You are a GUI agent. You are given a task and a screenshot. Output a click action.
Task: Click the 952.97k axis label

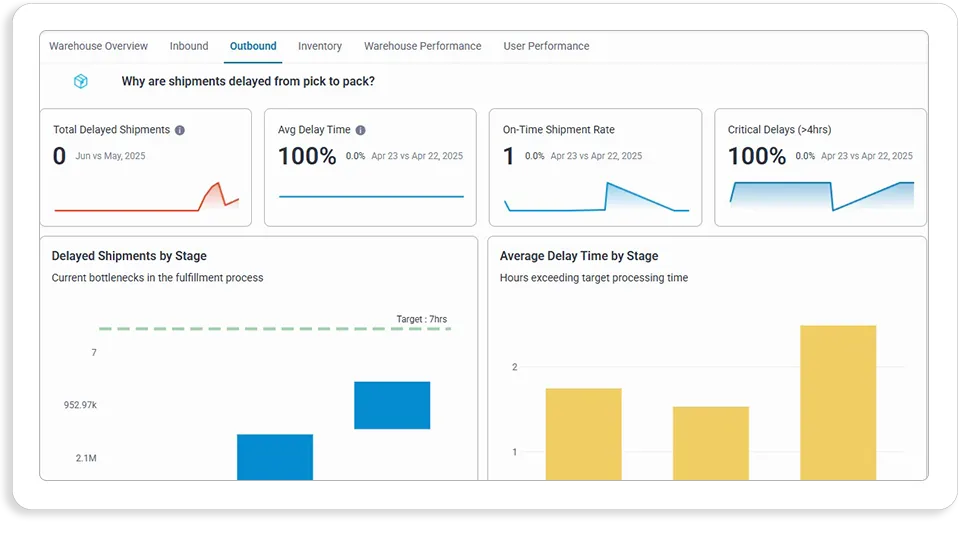tap(80, 405)
